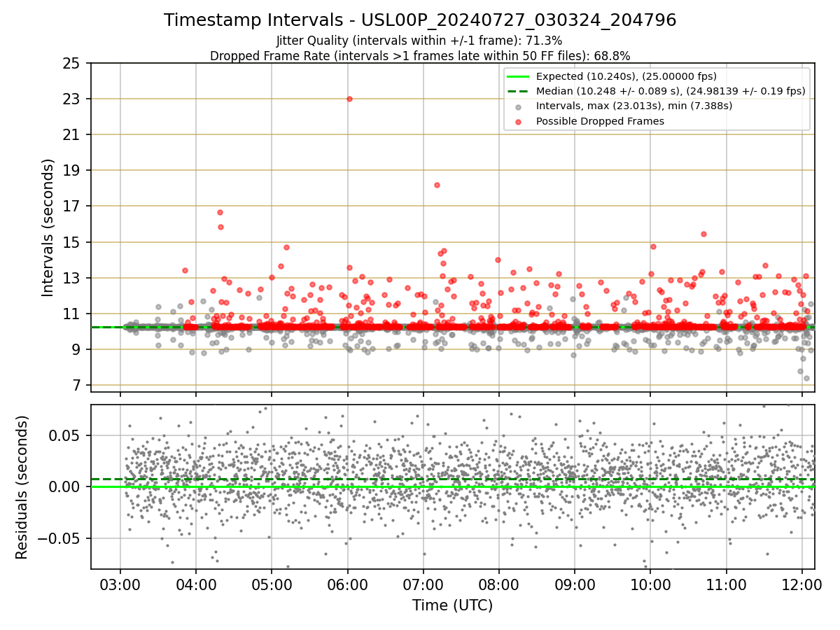
Task: Click the "Intervals (seconds)" y-axis label
Action: click(48, 227)
